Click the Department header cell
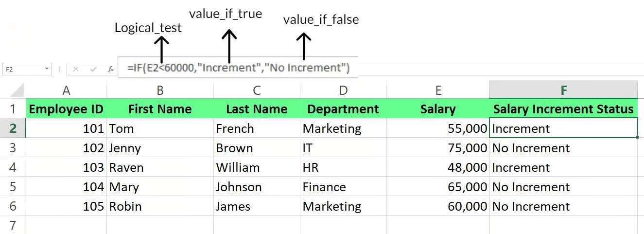This screenshot has width=644, height=234. coord(343,109)
